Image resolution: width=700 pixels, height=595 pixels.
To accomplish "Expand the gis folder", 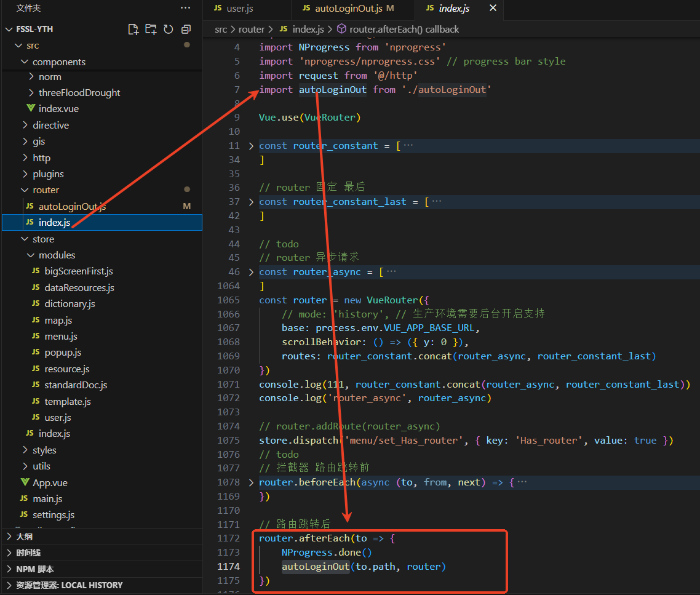I will 25,141.
